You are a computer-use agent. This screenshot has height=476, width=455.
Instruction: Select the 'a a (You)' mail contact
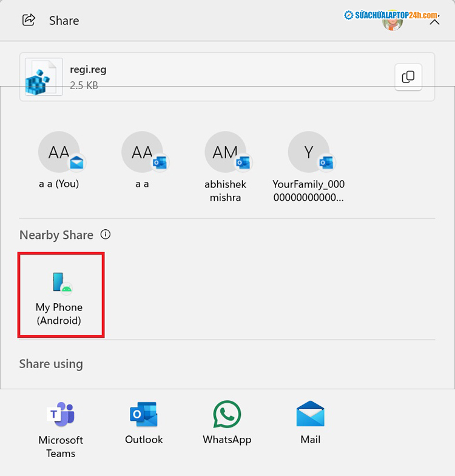pyautogui.click(x=59, y=161)
